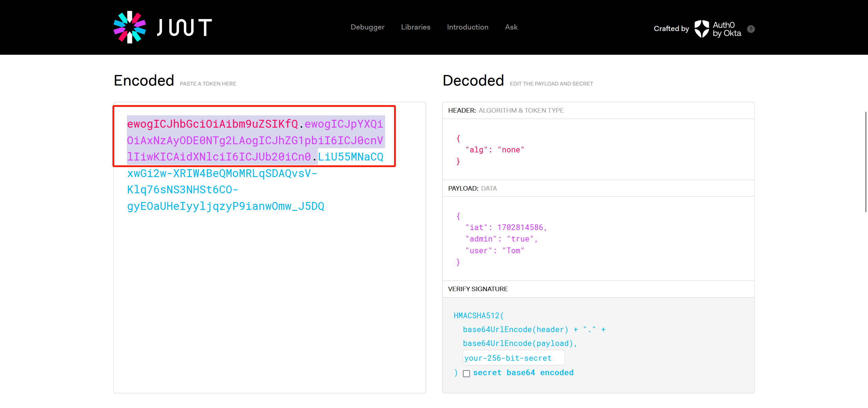This screenshot has height=408, width=868.
Task: Click the page vertical scrollbar
Action: click(866, 162)
